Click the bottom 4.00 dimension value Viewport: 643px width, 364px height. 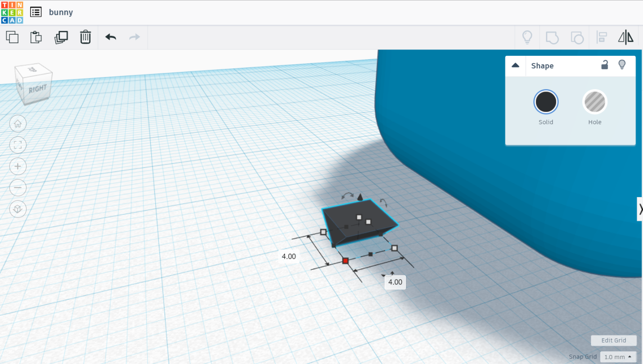pyautogui.click(x=395, y=282)
